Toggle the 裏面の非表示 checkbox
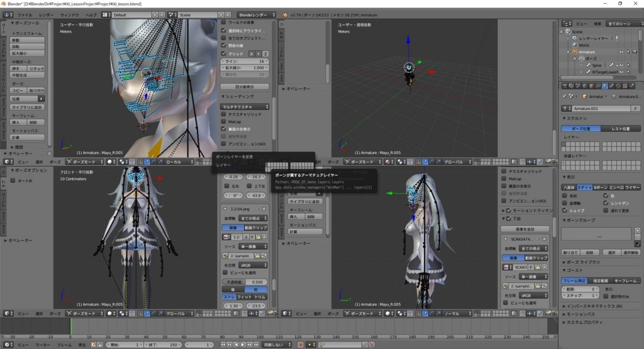Screen dimensions: 644x349 click(224, 129)
